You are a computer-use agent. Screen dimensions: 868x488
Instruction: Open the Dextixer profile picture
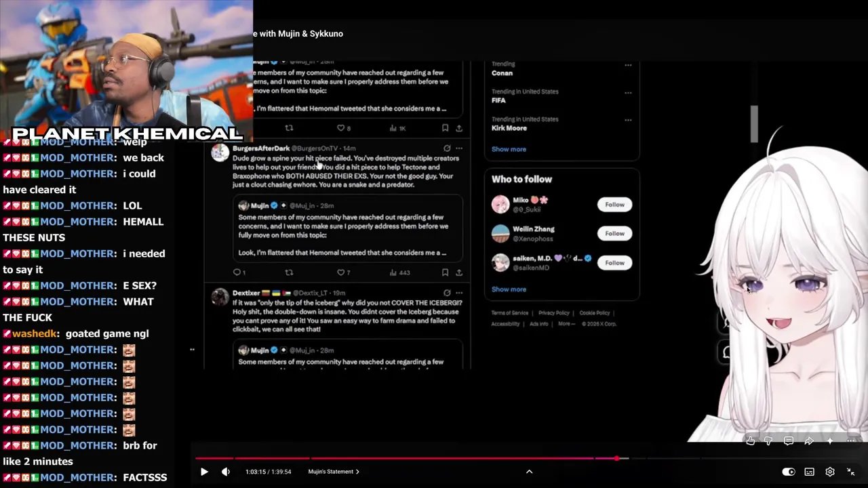tap(220, 297)
